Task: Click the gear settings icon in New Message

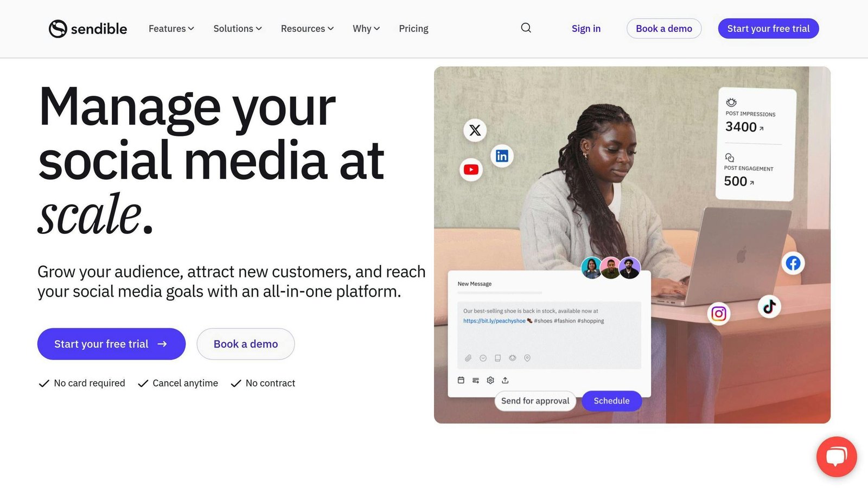Action: coord(490,380)
